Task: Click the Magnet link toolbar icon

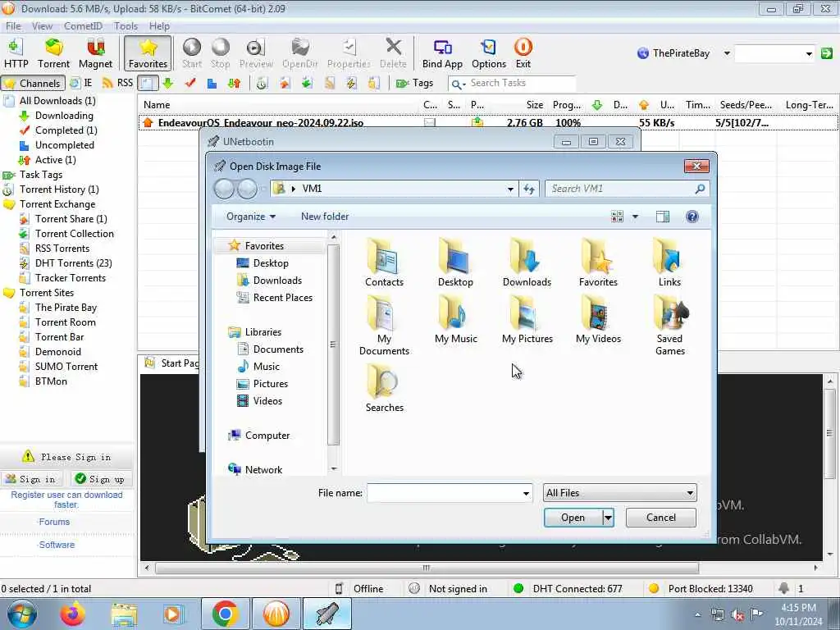Action: (95, 53)
